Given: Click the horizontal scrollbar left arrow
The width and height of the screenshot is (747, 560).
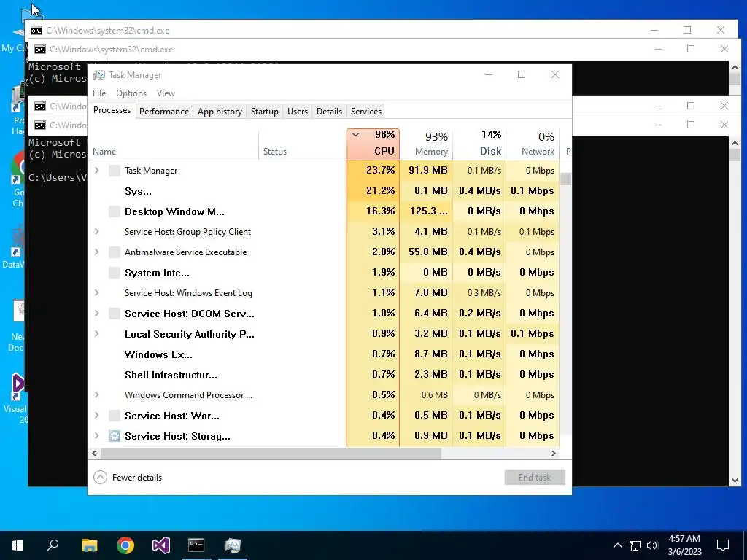Looking at the screenshot, I should (94, 454).
